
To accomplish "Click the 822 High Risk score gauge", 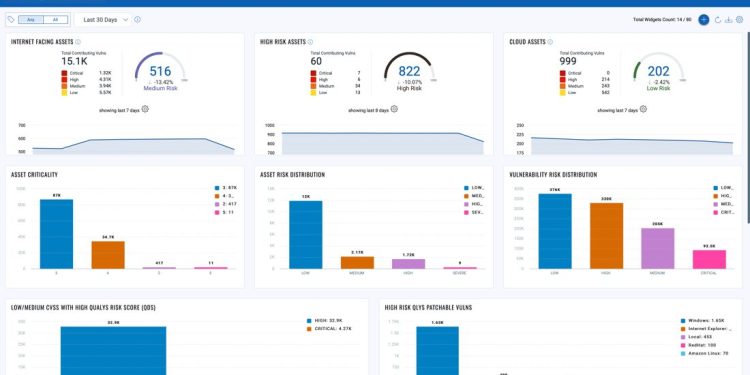I will (409, 72).
